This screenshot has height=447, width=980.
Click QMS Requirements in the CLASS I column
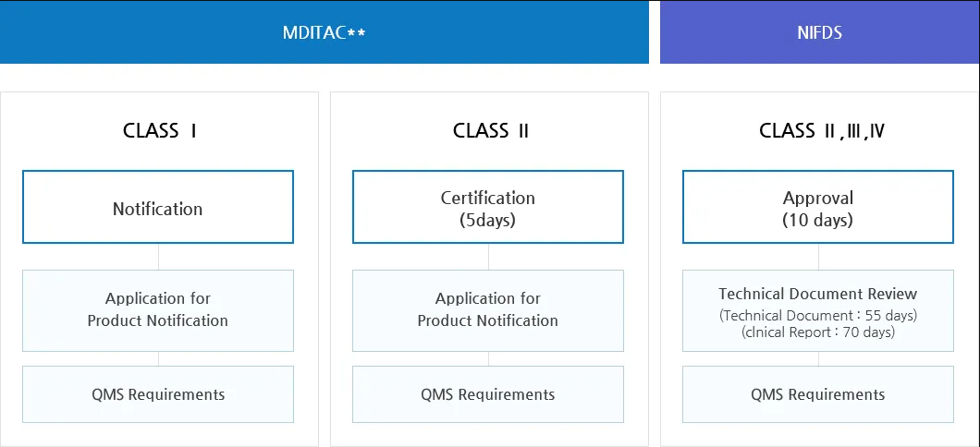point(158,394)
